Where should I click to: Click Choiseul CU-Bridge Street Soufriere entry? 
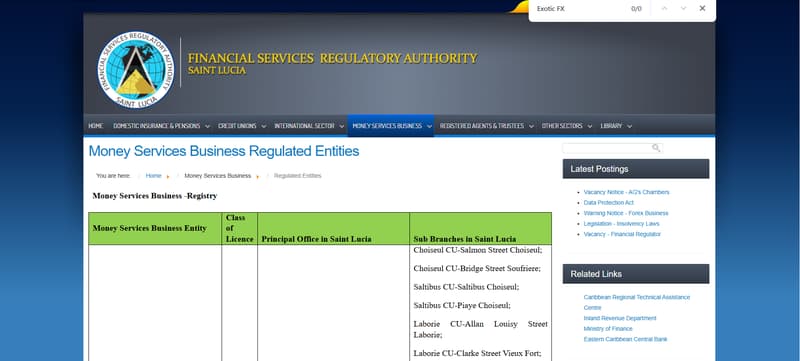pyautogui.click(x=477, y=269)
